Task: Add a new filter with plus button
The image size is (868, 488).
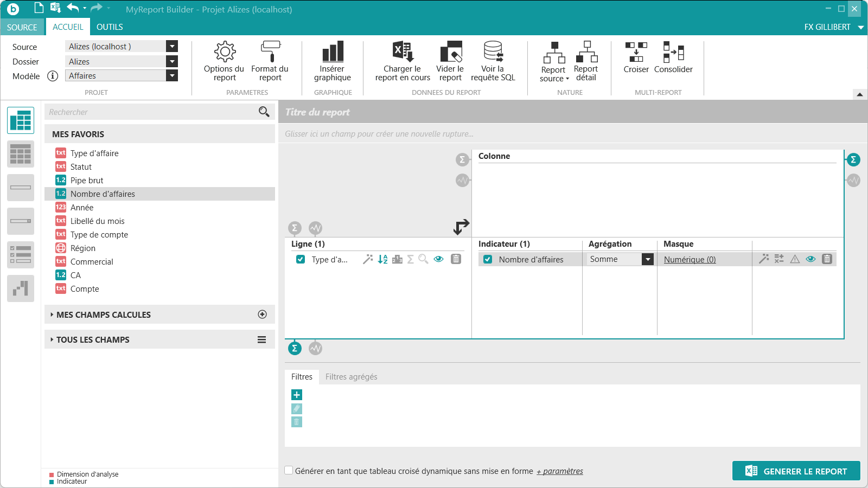Action: tap(297, 395)
